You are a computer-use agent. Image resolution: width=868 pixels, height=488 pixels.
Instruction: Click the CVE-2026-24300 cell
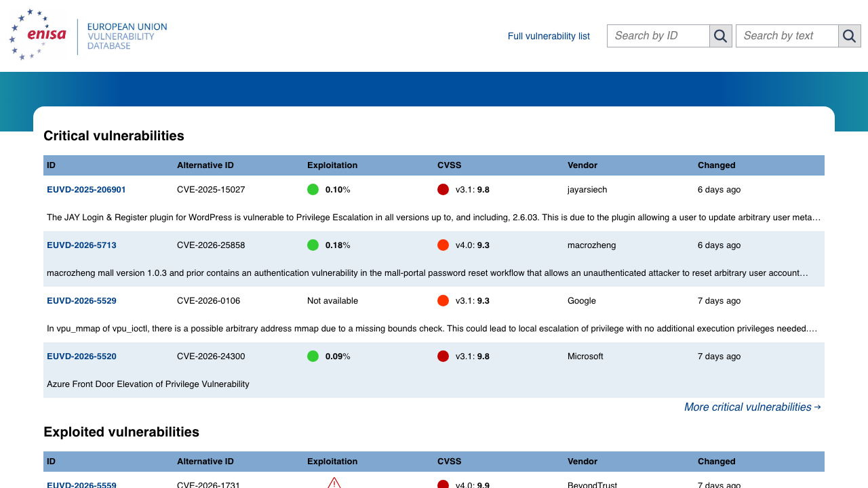pos(211,357)
